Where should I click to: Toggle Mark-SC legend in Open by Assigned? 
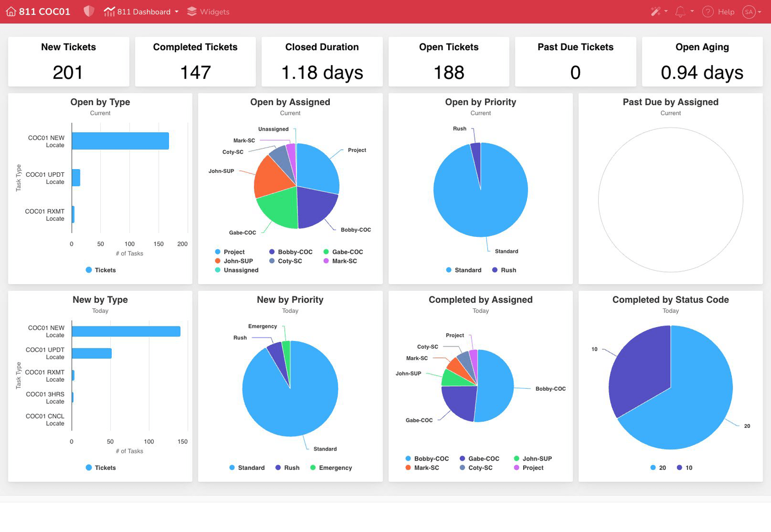click(340, 261)
